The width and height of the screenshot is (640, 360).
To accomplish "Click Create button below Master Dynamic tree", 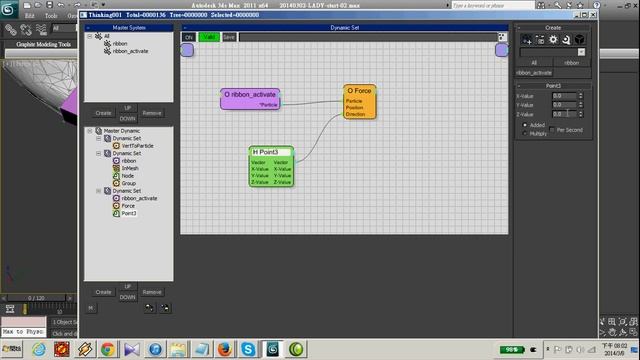I will click(103, 292).
